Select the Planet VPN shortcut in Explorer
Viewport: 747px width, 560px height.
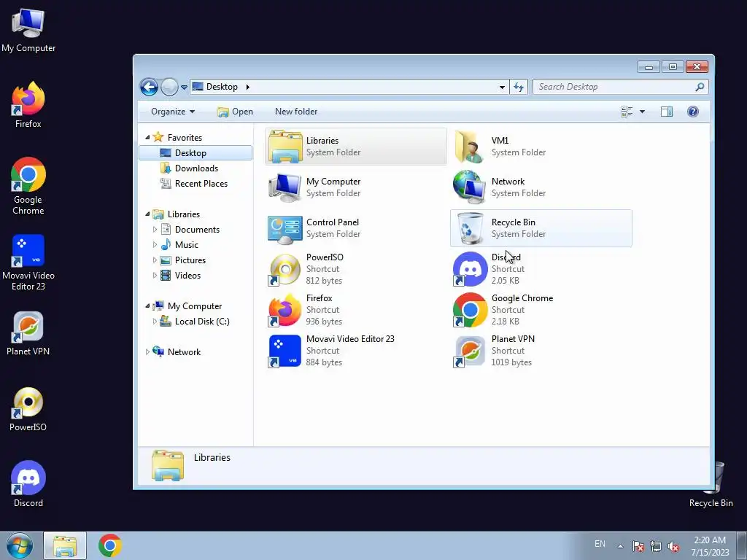tap(541, 351)
